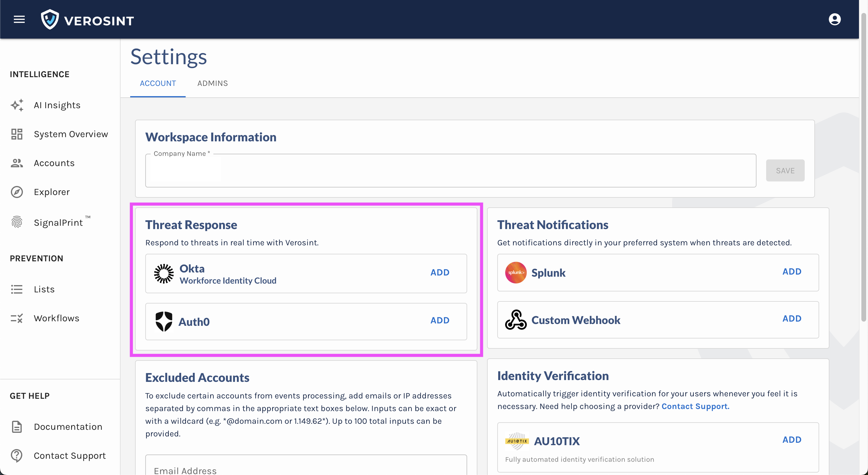This screenshot has width=868, height=475.
Task: Click the SignalPrint fingerprint icon
Action: coord(17,222)
